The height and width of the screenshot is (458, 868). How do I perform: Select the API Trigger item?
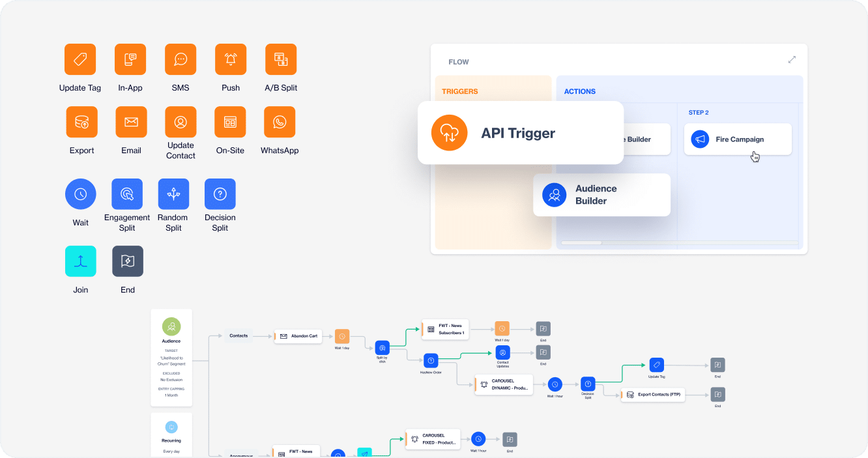(520, 133)
